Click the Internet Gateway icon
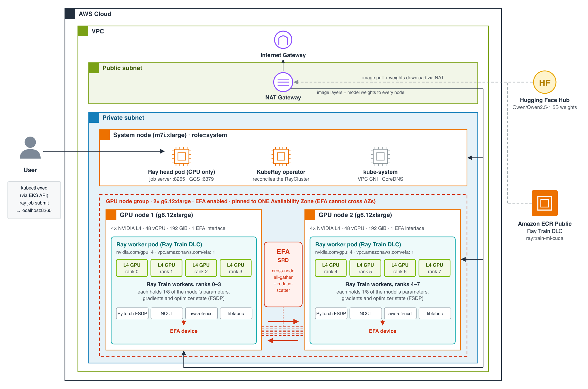This screenshot has width=588, height=389. [283, 40]
